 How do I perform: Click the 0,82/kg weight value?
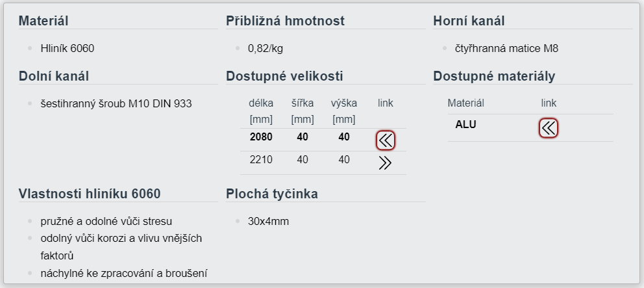tap(266, 49)
